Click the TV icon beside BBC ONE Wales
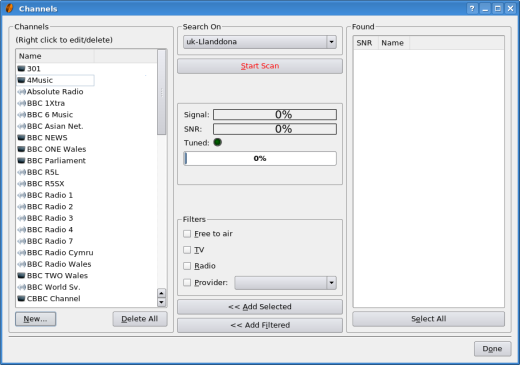The width and height of the screenshot is (520, 365). coord(21,149)
